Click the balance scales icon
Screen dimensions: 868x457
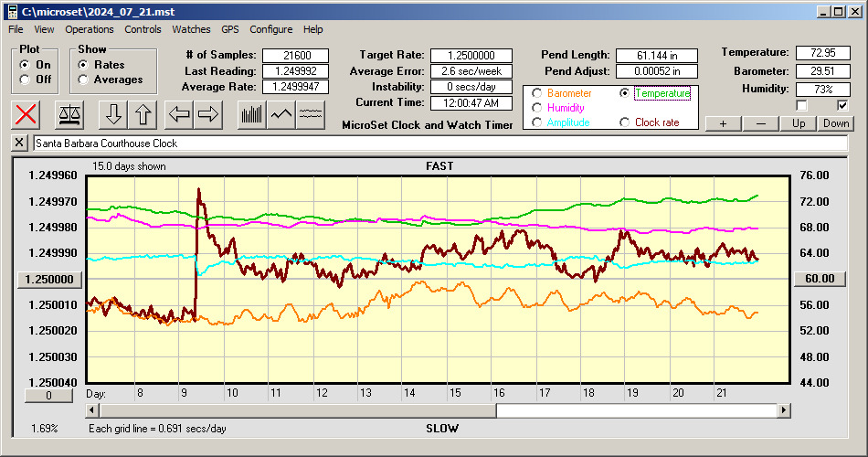(70, 114)
